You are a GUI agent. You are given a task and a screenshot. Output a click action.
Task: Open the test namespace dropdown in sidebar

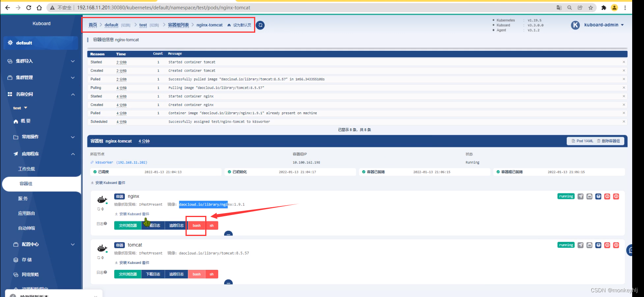[x=20, y=108]
